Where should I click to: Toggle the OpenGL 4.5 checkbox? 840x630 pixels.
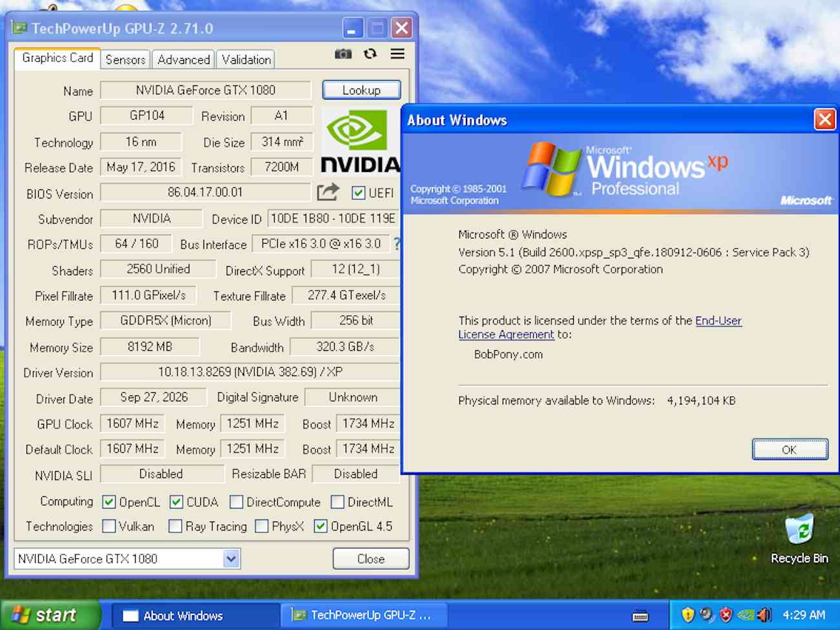(320, 526)
